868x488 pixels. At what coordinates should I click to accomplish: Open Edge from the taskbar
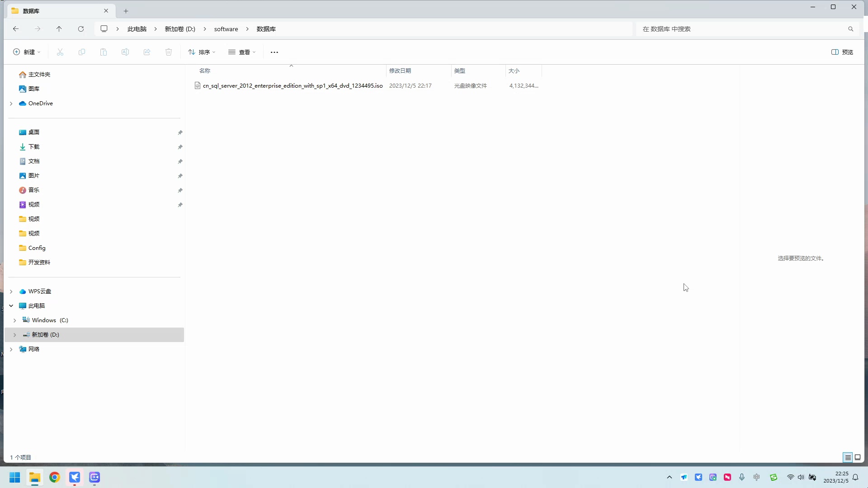[54, 478]
